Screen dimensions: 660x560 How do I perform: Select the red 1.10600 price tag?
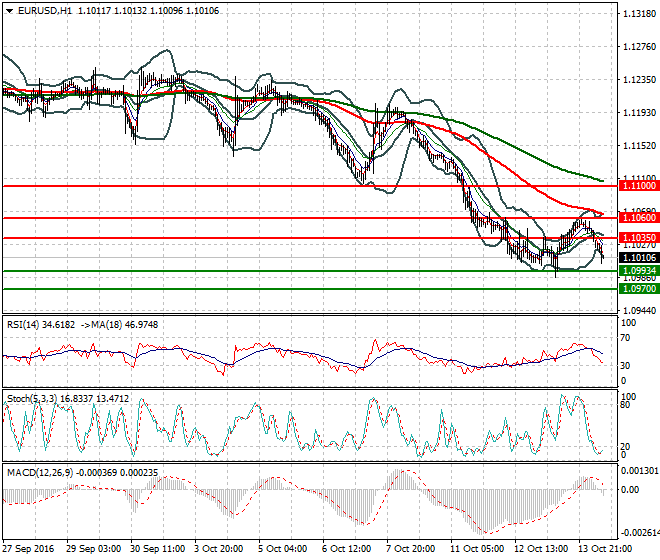click(638, 218)
